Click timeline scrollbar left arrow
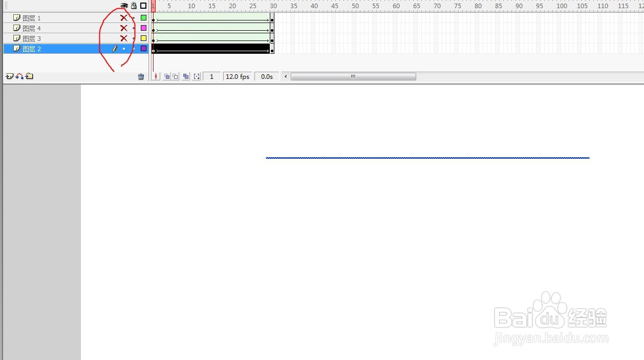644x360 pixels. point(286,76)
